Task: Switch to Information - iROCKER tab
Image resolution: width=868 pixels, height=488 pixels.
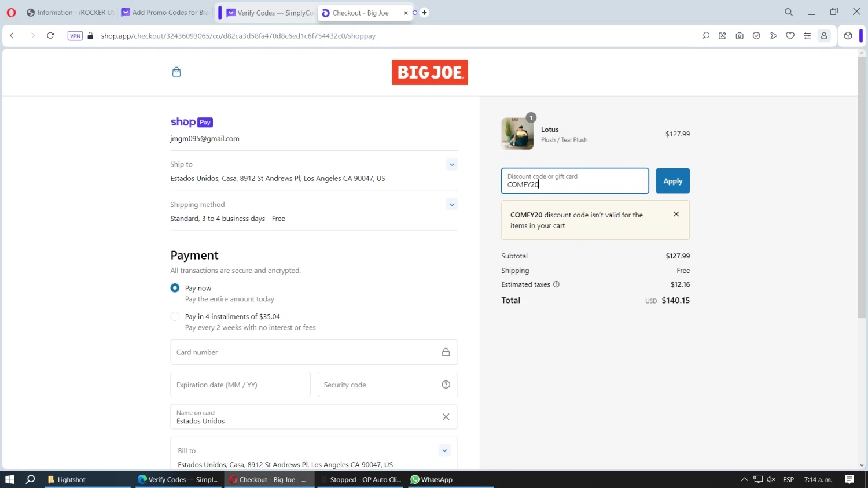Action: tap(70, 13)
